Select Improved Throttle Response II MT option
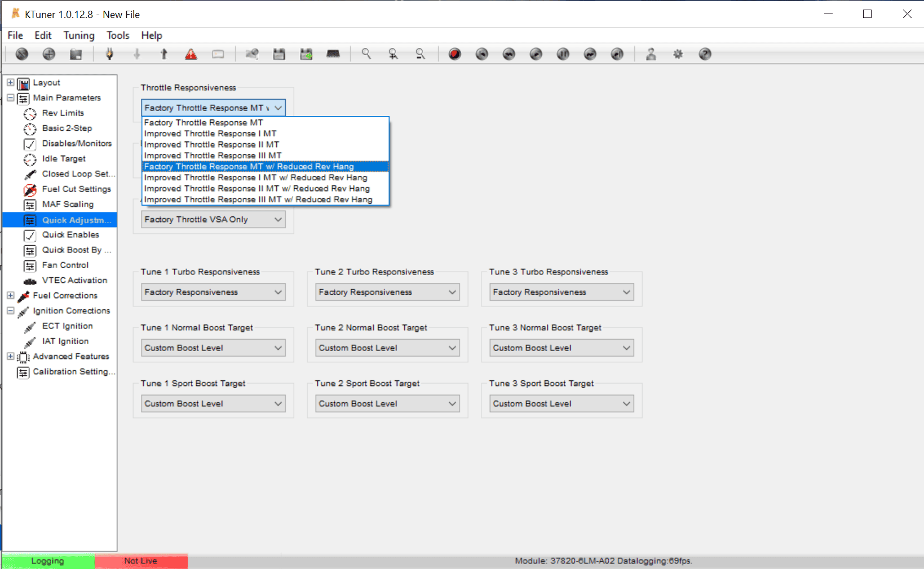 (211, 145)
